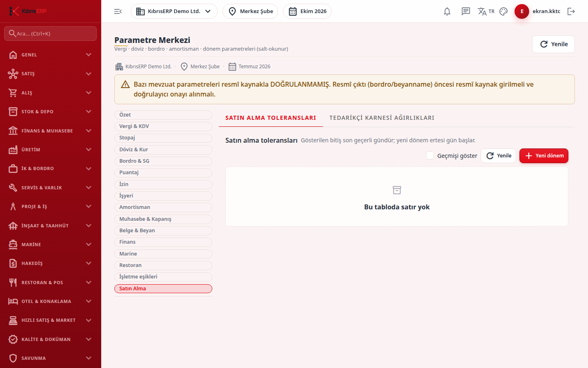
Task: Select the Satın Alma Toleransları tab
Action: click(271, 118)
